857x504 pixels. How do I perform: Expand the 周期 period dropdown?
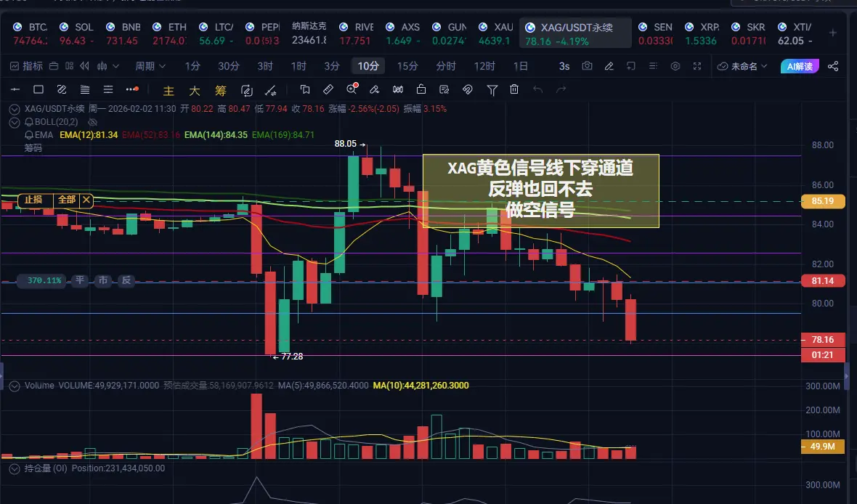[150, 66]
